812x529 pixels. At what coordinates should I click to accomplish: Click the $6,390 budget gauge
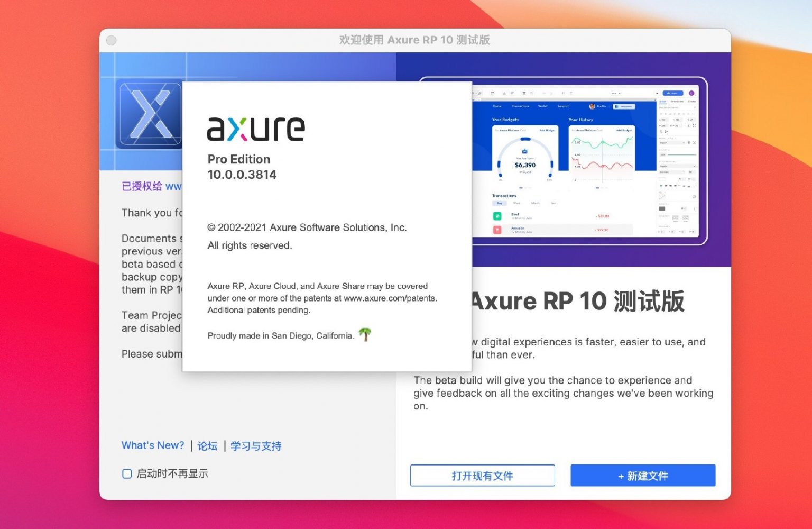(x=524, y=165)
